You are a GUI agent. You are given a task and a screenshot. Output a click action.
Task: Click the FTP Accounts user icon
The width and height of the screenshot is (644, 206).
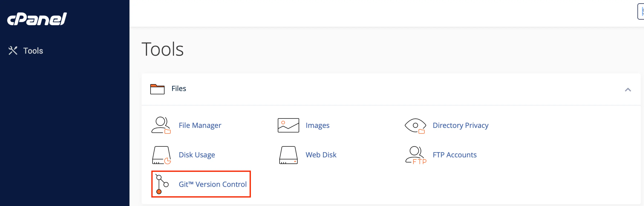point(416,155)
